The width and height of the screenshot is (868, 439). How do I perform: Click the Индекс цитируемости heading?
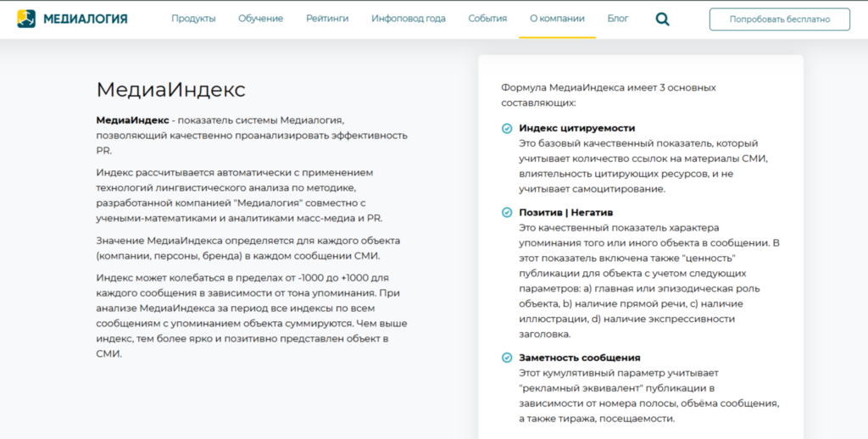pyautogui.click(x=576, y=128)
